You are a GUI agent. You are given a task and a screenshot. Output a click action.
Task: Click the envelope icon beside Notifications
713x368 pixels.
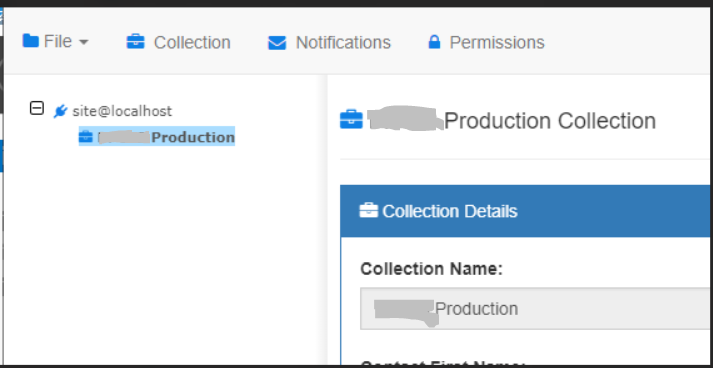(277, 43)
